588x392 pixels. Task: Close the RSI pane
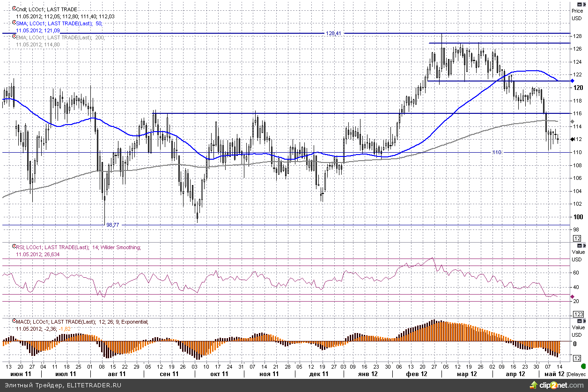pyautogui.click(x=584, y=245)
